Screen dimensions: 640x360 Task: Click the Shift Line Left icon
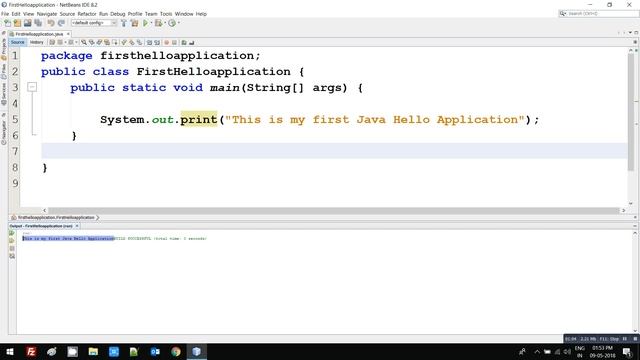[x=149, y=42]
